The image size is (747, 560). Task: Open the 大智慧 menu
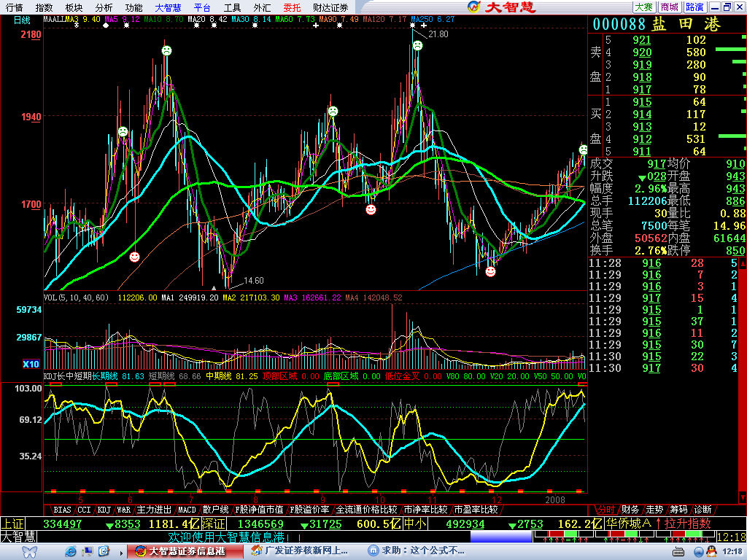(169, 7)
